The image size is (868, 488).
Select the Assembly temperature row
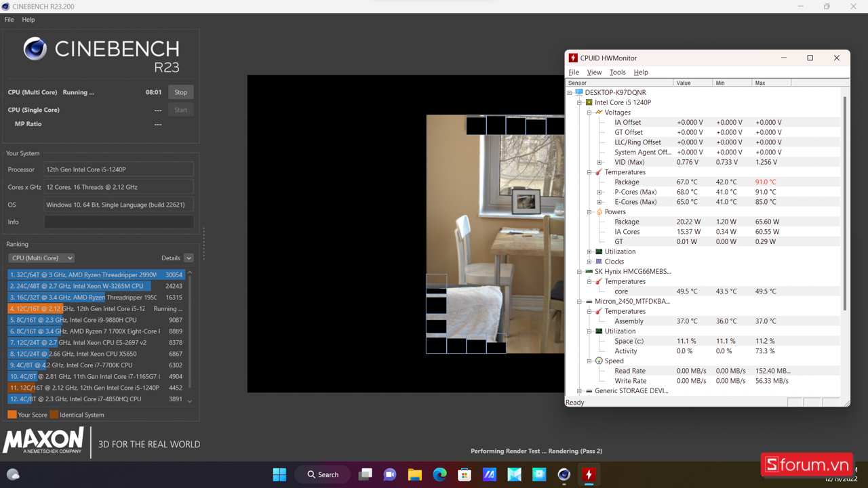pyautogui.click(x=704, y=321)
